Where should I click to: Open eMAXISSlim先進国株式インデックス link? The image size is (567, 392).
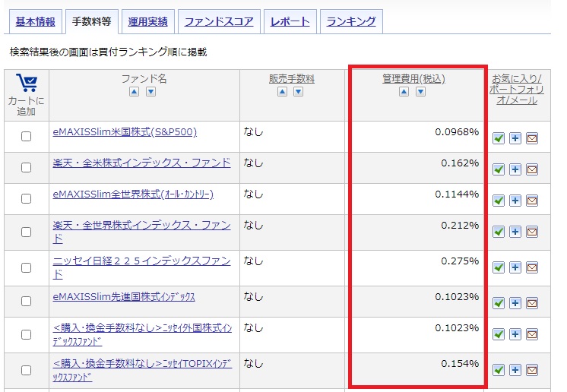pyautogui.click(x=124, y=296)
